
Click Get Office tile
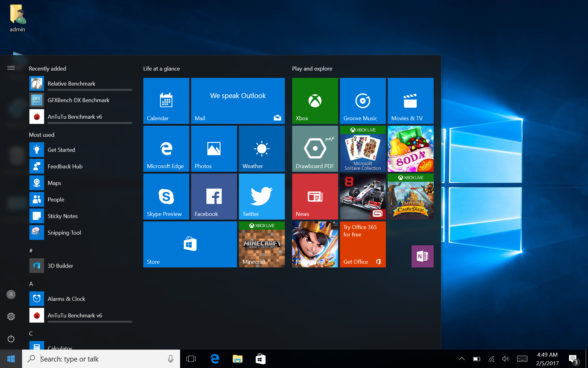point(363,244)
